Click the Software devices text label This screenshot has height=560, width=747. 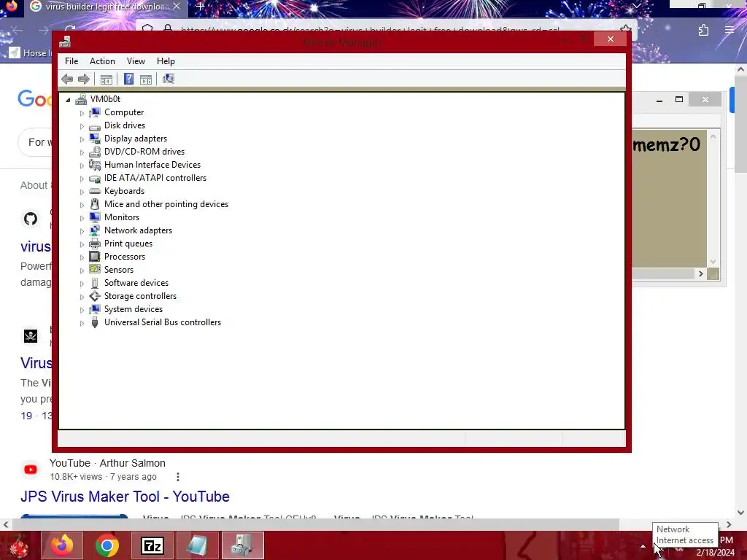click(136, 283)
